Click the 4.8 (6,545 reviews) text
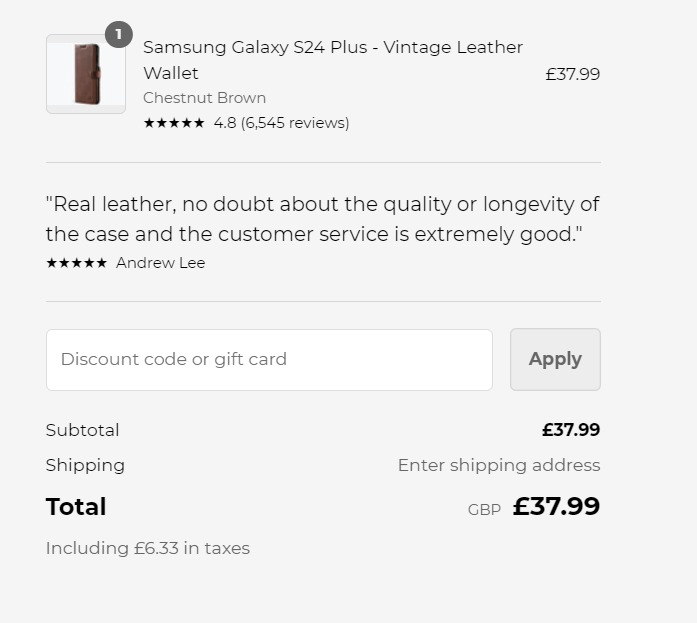This screenshot has width=697, height=623. pyautogui.click(x=281, y=123)
